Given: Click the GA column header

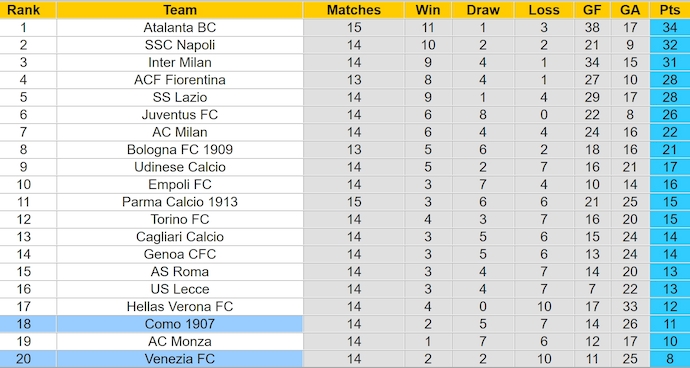Looking at the screenshot, I should [630, 10].
